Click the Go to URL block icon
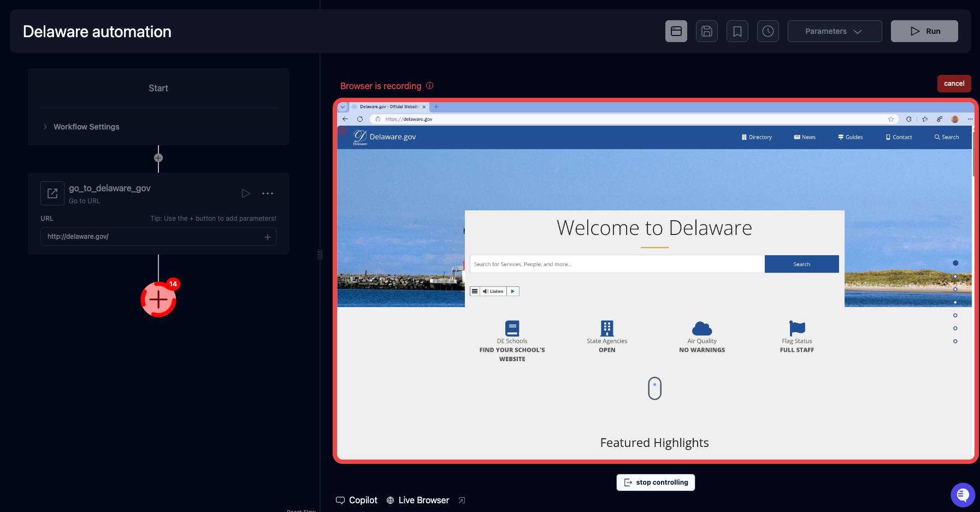Viewport: 980px width, 512px height. coord(52,193)
